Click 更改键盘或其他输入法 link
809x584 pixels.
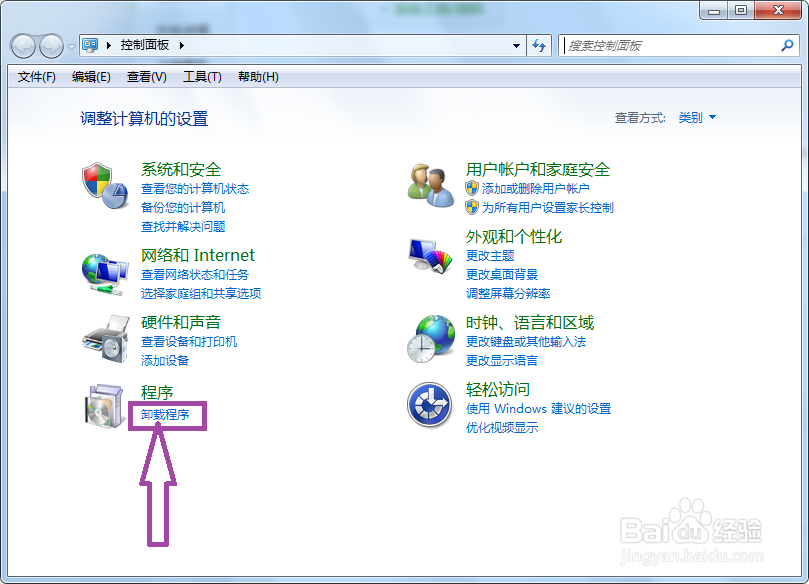point(526,342)
